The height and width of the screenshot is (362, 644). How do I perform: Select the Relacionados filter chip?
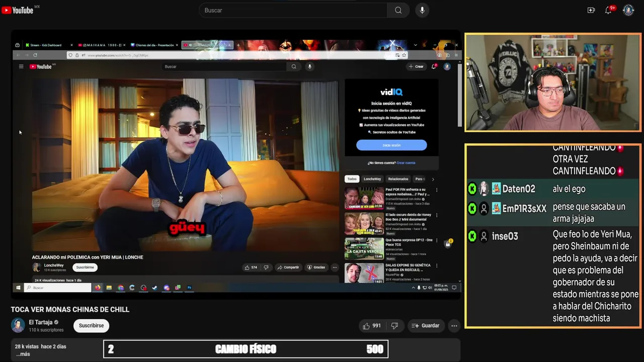[398, 179]
